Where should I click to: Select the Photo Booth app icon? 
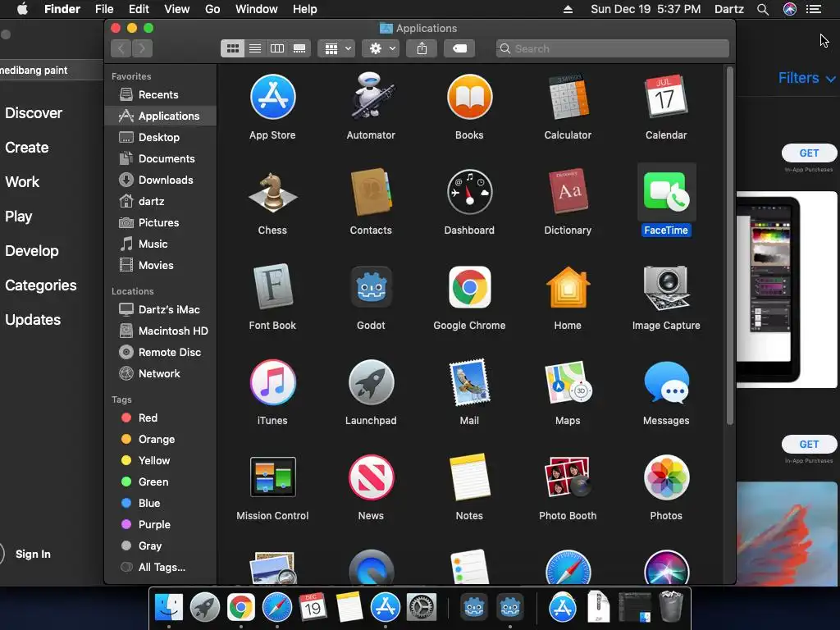[568, 477]
